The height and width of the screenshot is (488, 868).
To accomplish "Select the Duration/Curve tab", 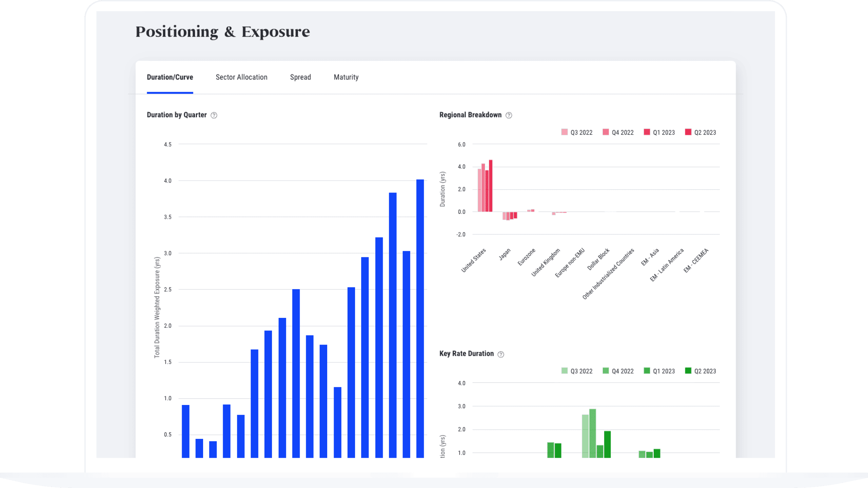I will pos(170,77).
